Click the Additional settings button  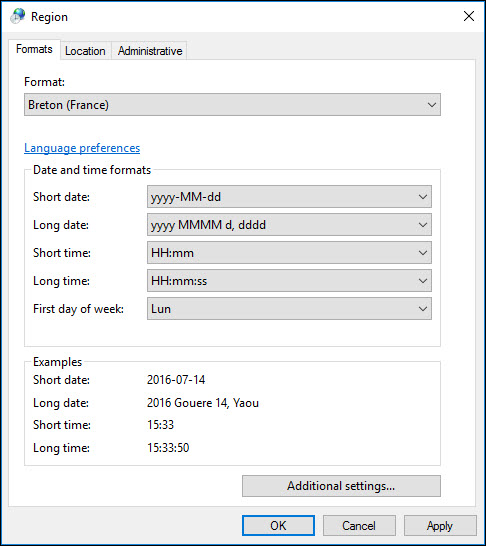(x=341, y=486)
